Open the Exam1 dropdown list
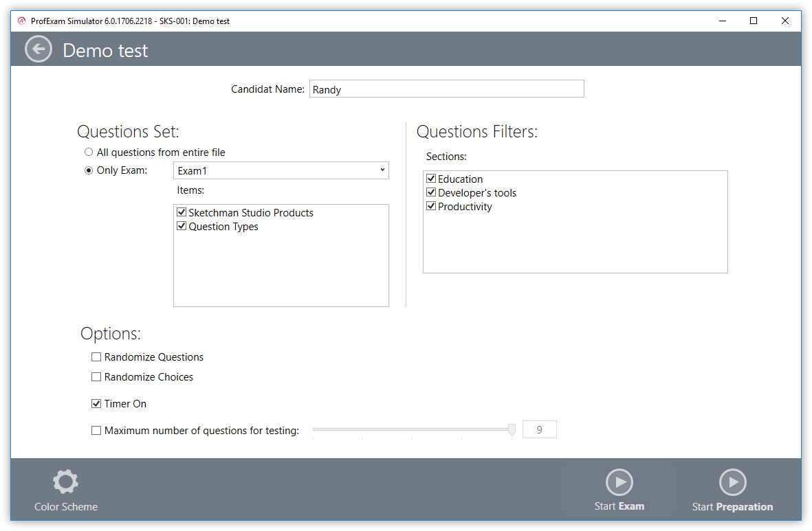 [281, 171]
